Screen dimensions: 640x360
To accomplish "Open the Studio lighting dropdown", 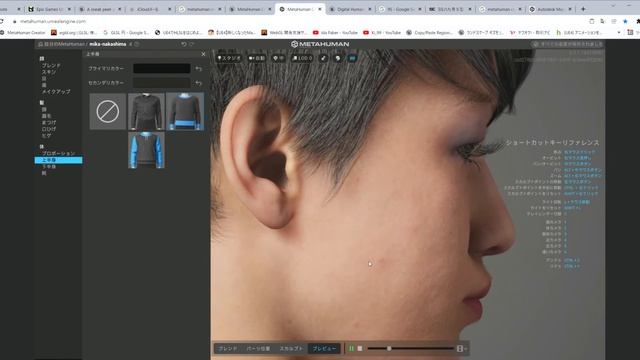I will 229,58.
